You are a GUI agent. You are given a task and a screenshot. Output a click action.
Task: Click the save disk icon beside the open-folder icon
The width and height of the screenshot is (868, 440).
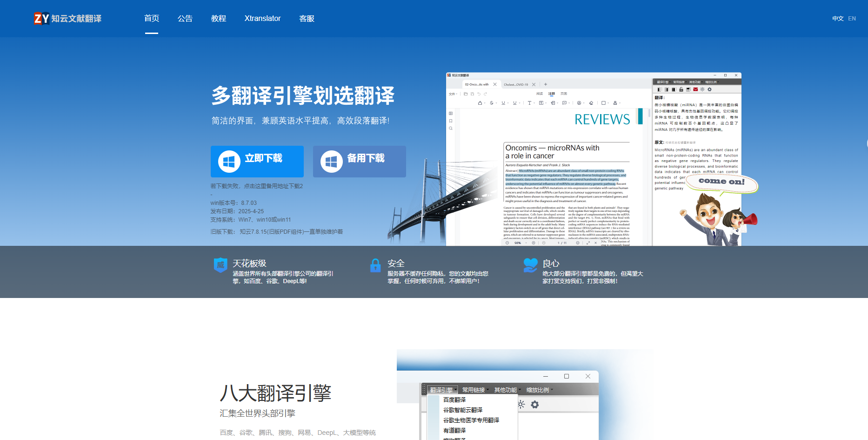(x=472, y=94)
